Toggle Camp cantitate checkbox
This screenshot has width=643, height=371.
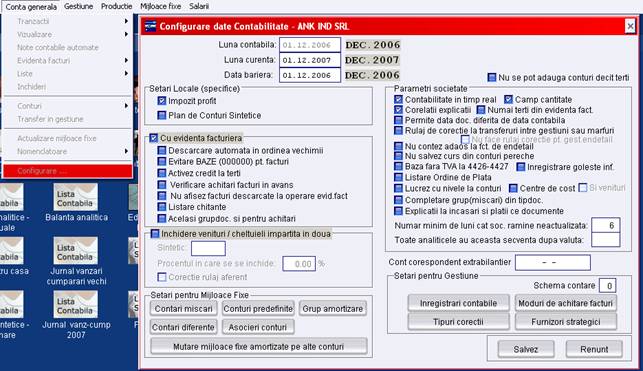508,99
